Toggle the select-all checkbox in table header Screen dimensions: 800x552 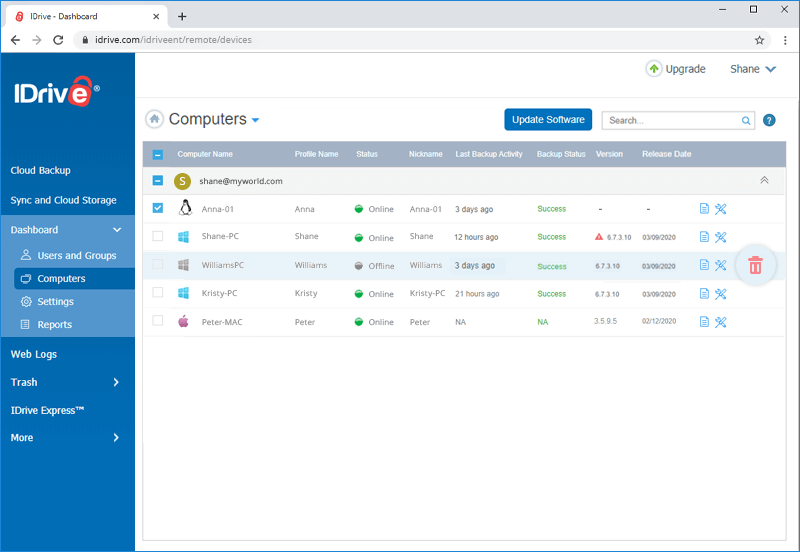click(158, 154)
